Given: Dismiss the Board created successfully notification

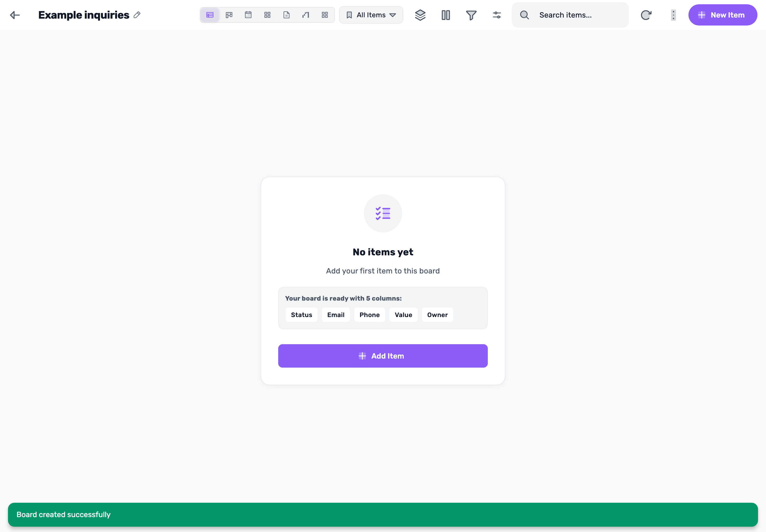Looking at the screenshot, I should click(x=383, y=515).
